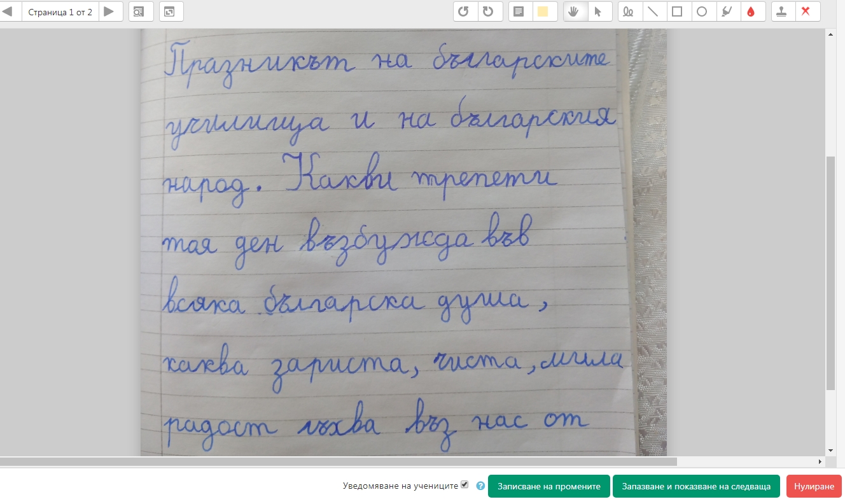Activate the hand pan tool
The width and height of the screenshot is (845, 504).
(575, 11)
